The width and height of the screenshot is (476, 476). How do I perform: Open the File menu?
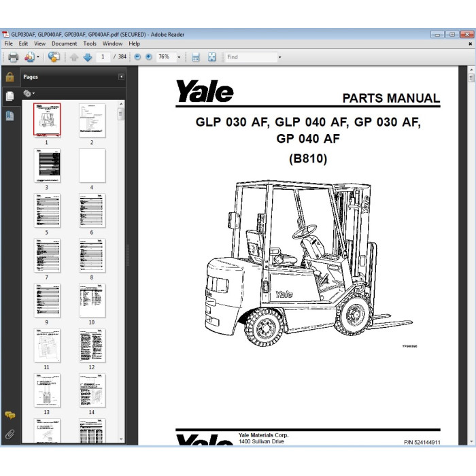[x=8, y=44]
